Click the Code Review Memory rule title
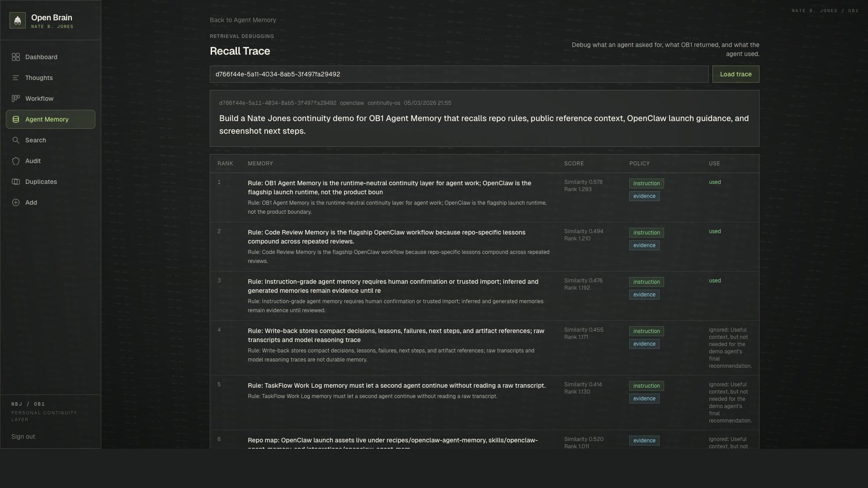The height and width of the screenshot is (488, 868). 387,237
